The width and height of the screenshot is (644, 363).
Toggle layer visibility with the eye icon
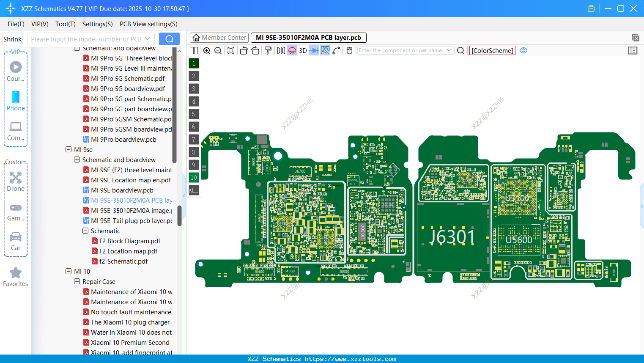coord(523,50)
